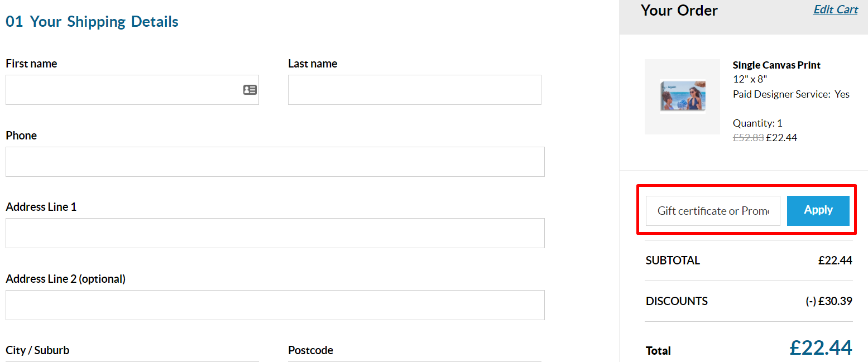Select the Phone number input box
Screen dimensions: 868x362
(275, 162)
